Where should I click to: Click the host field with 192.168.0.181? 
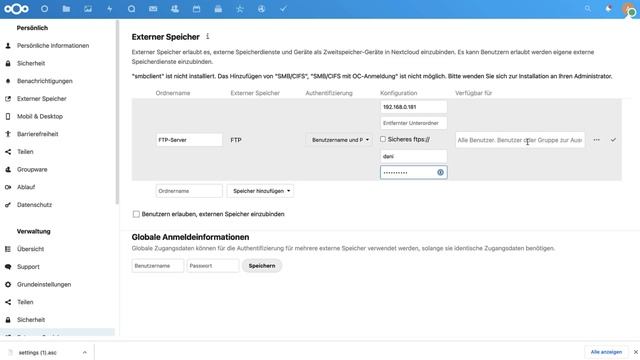413,107
